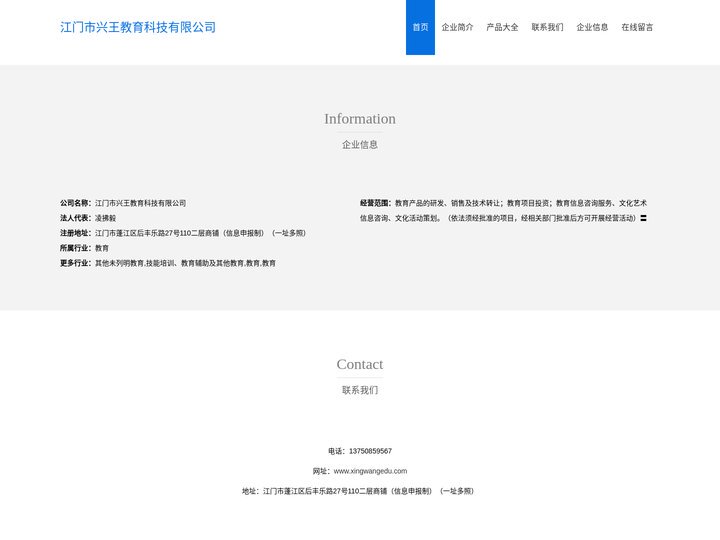
Task: Select the company name value beside 公司名称
Action: (141, 203)
